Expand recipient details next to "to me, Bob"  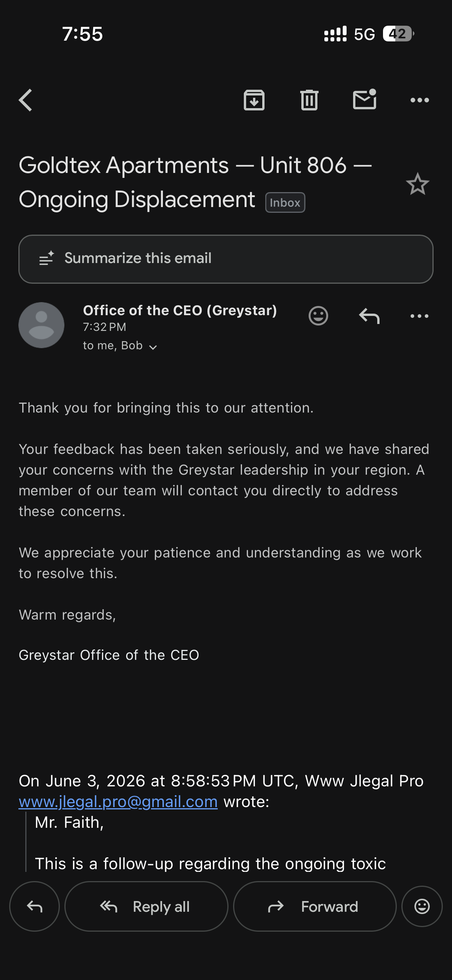153,347
